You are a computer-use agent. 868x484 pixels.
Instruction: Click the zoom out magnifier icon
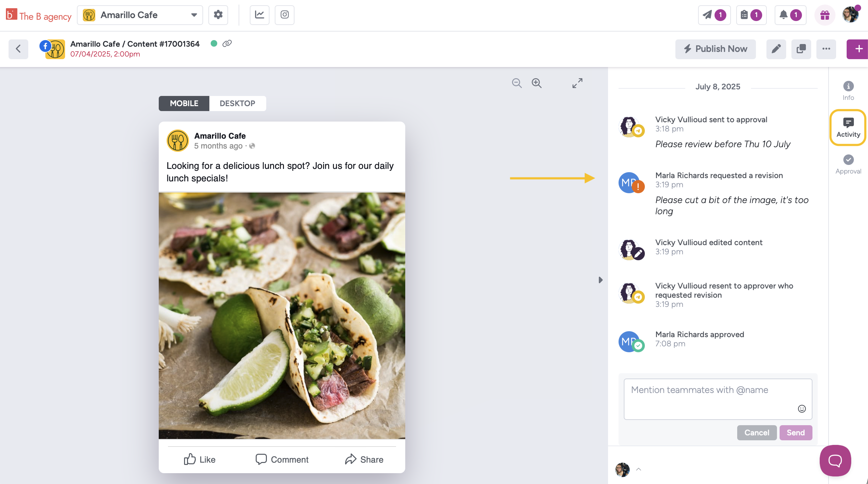click(x=517, y=83)
